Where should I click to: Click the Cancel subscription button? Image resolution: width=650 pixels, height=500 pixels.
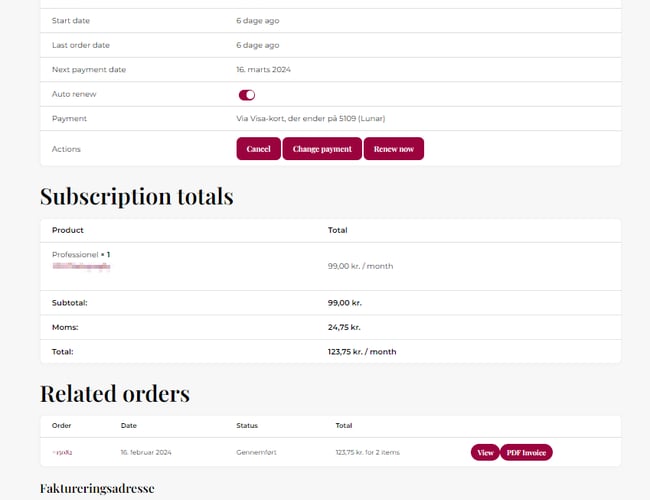tap(258, 149)
